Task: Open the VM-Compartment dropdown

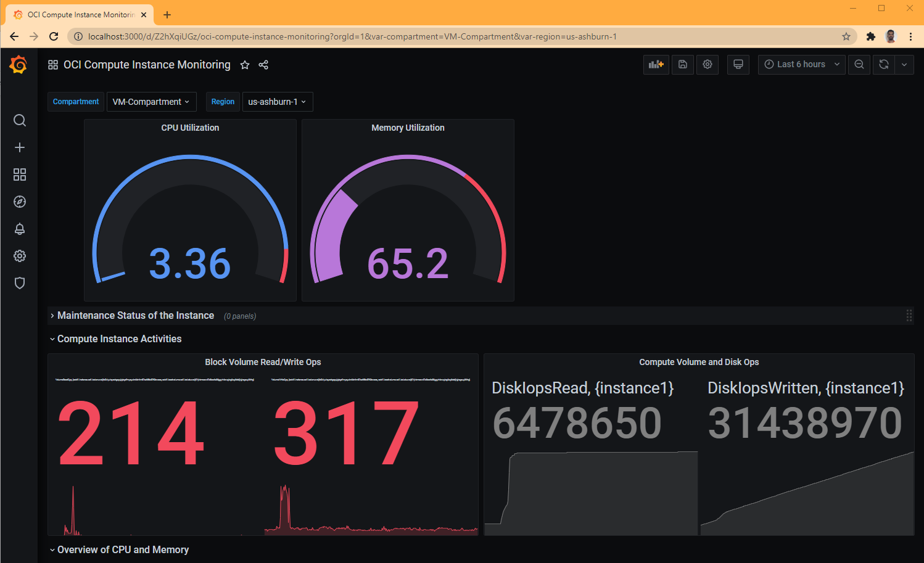Action: [151, 102]
